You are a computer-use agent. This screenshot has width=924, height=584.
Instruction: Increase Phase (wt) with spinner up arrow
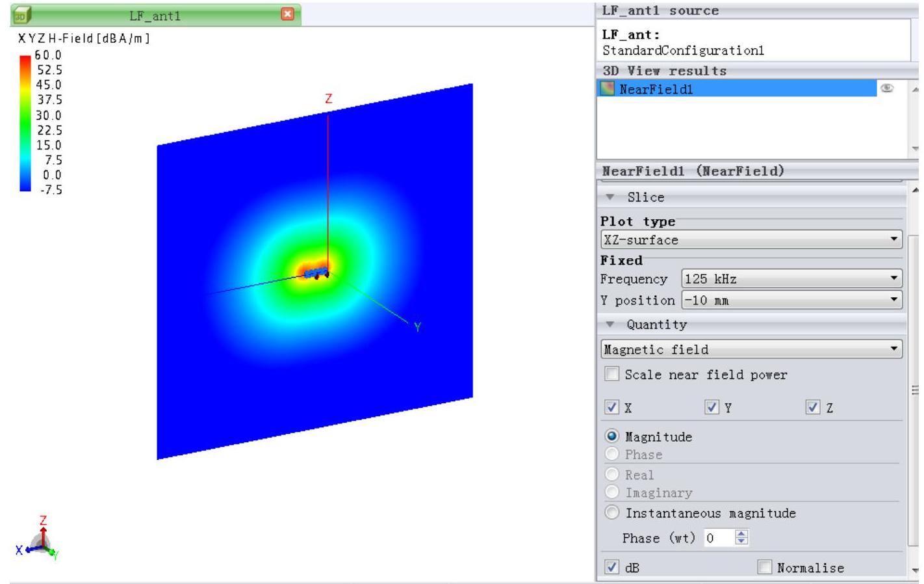741,534
